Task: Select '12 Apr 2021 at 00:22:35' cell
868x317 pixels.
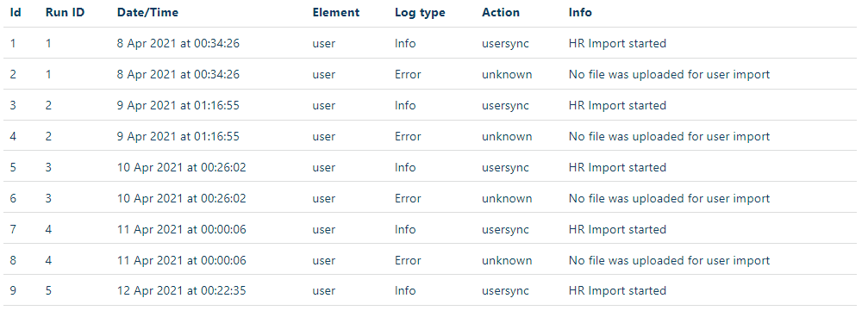Action: [182, 290]
